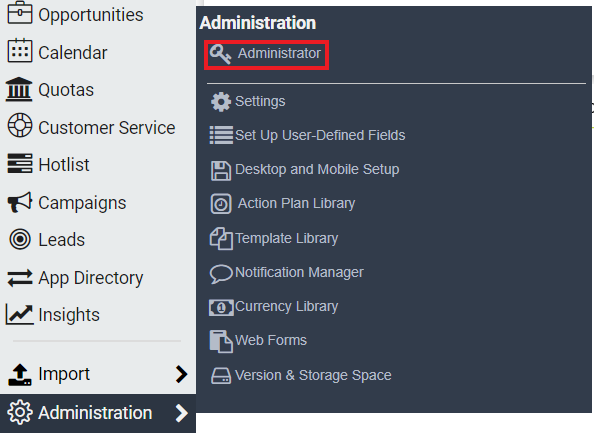Viewport: 594px width, 433px height.
Task: Click the Set Up User-Defined Fields list icon
Action: tap(221, 135)
